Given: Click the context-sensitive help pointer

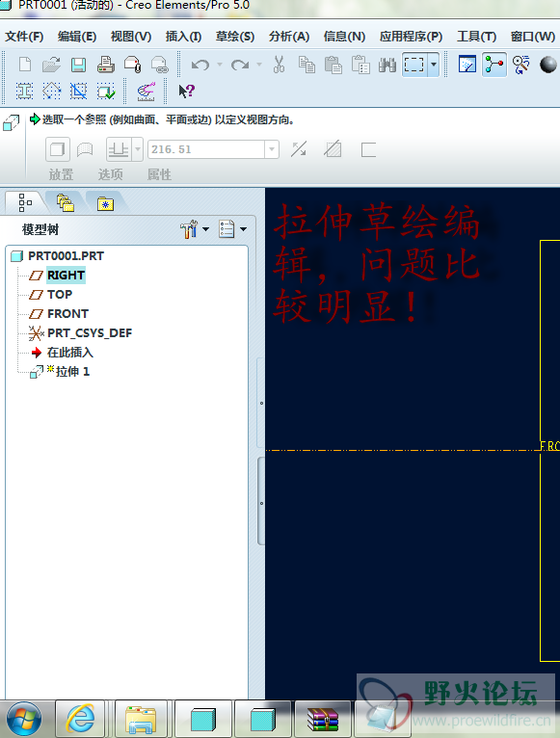Looking at the screenshot, I should [187, 91].
